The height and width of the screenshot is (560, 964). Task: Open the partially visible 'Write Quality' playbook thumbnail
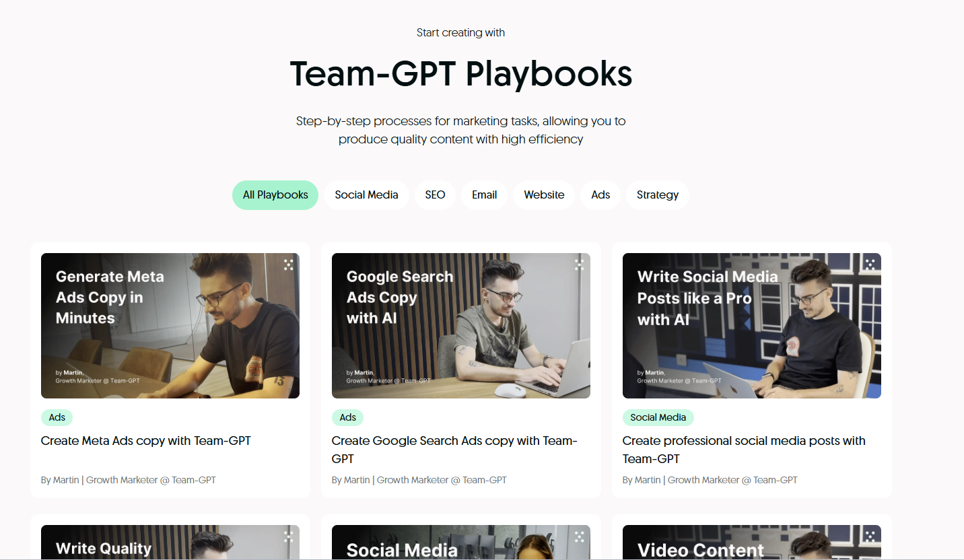tap(170, 542)
